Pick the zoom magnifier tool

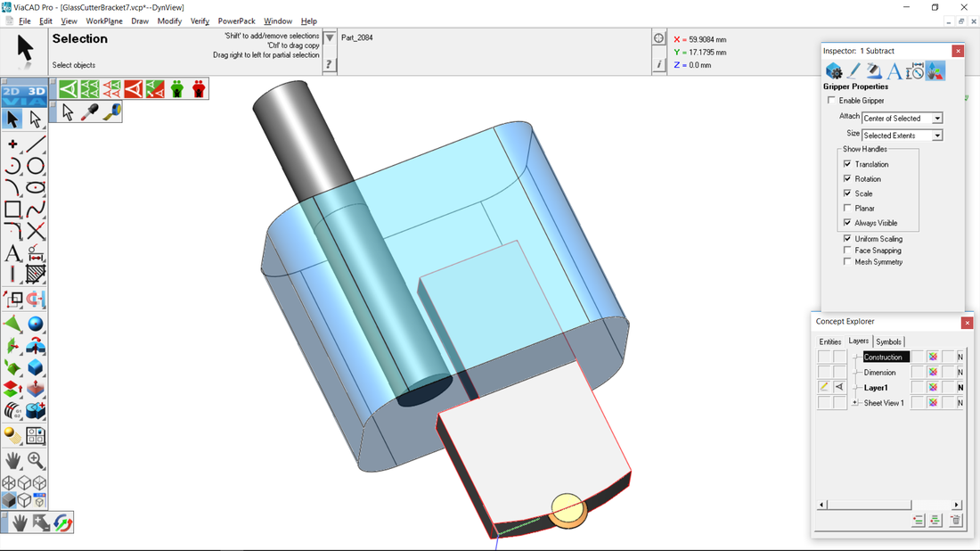point(36,460)
